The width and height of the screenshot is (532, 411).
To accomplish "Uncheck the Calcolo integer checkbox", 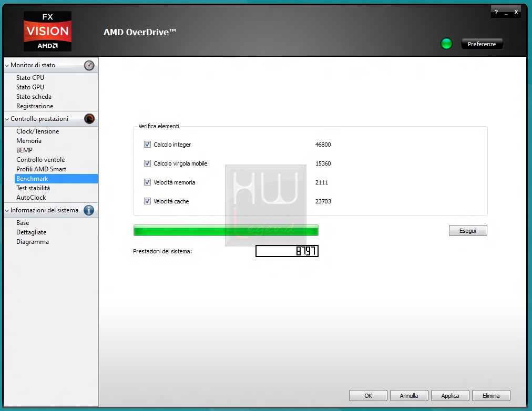I will click(147, 145).
